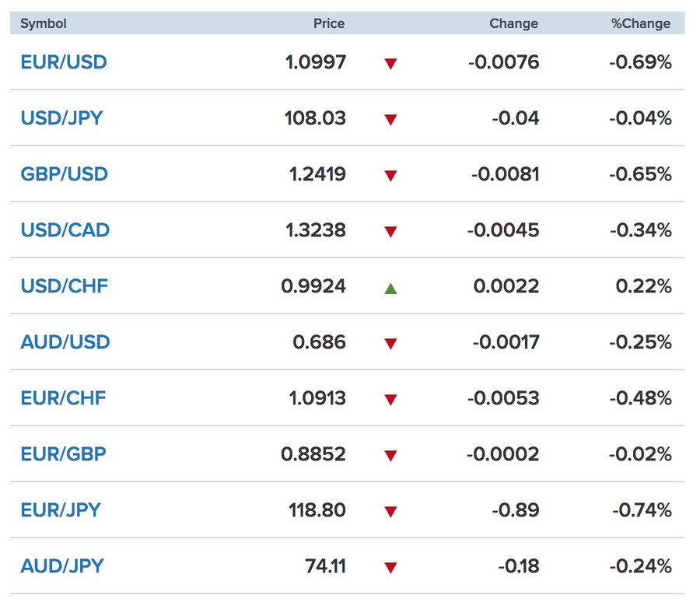This screenshot has height=616, width=700.
Task: Open the USD/CHF quote page
Action: [x=64, y=286]
